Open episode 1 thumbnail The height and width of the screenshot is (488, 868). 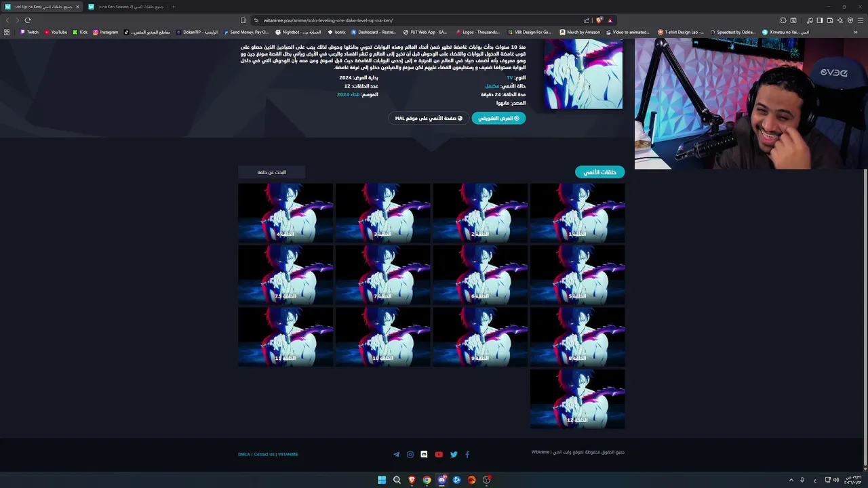tap(577, 212)
